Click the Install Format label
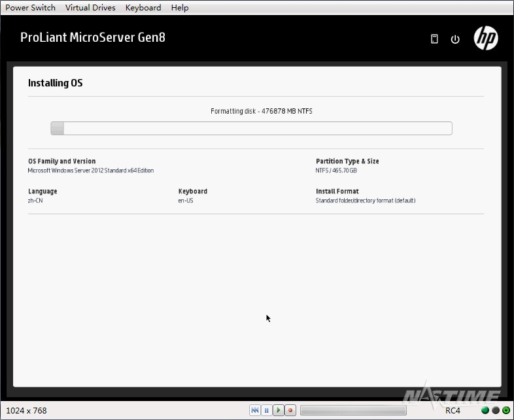 (x=337, y=191)
